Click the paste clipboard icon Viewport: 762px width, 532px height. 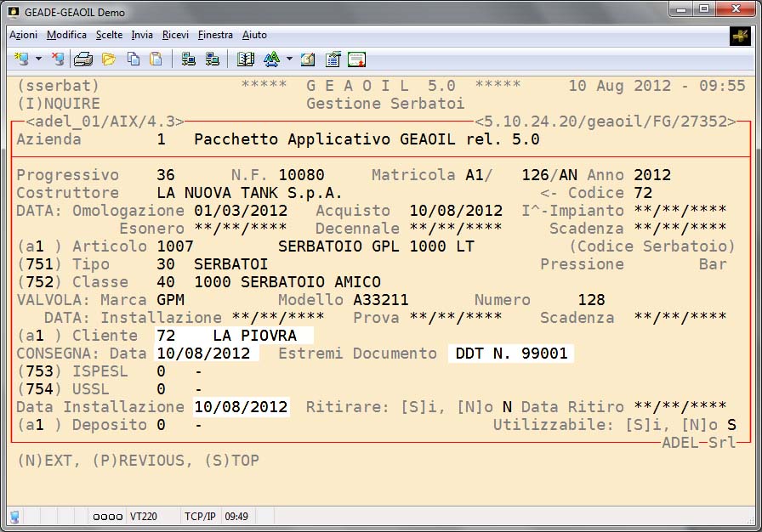156,59
